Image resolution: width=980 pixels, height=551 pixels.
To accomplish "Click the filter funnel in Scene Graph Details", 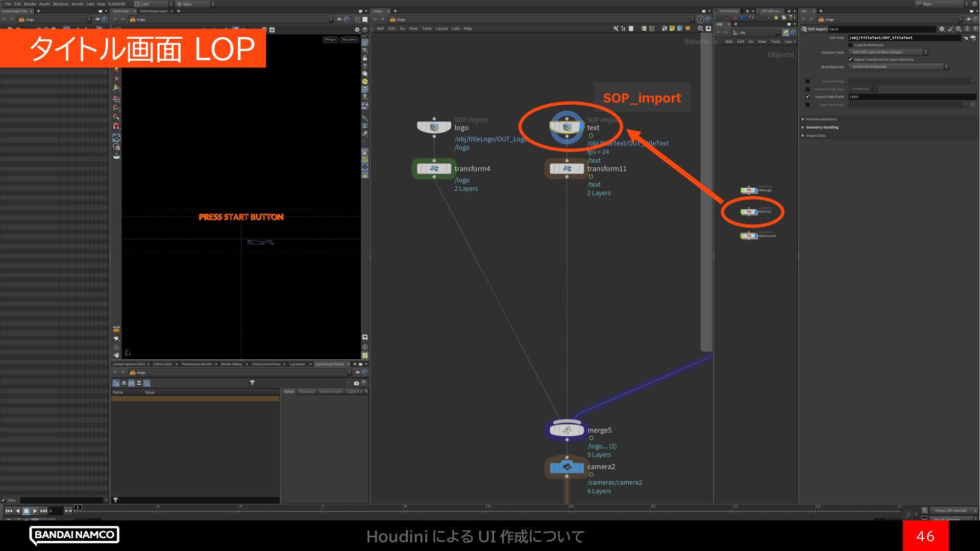I will (x=252, y=383).
